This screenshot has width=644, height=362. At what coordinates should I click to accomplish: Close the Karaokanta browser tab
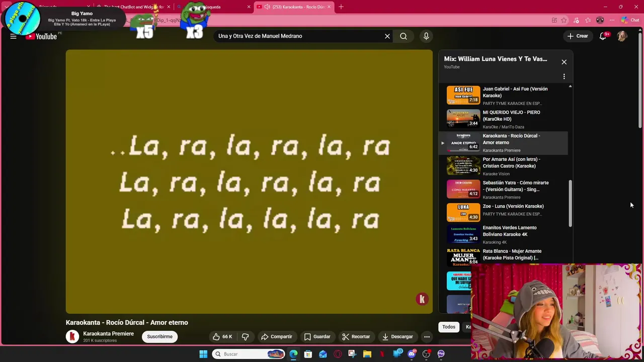click(x=329, y=7)
